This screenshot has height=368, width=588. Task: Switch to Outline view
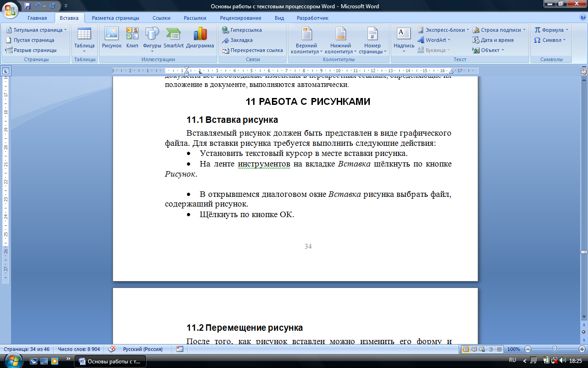pos(491,349)
